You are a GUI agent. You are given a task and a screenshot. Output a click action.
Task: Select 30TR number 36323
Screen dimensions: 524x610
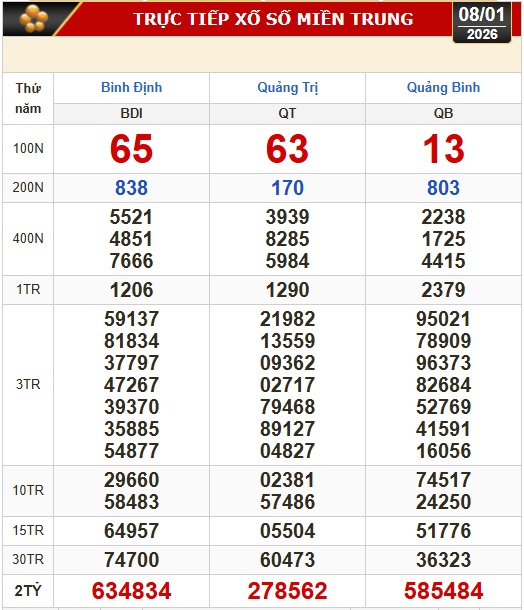click(443, 560)
